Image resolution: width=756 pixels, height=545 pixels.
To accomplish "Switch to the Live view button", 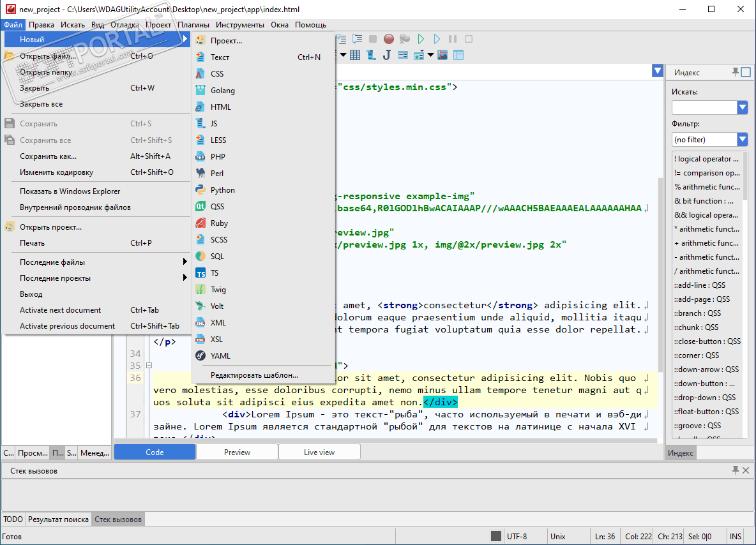I will (x=319, y=452).
